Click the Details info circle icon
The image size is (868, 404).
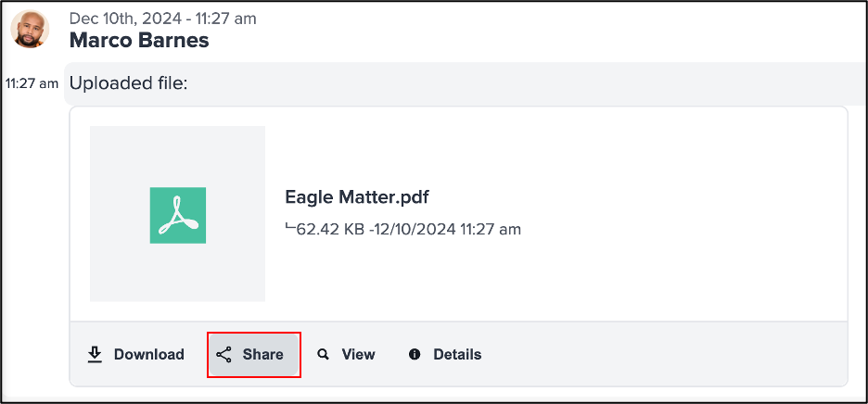click(x=415, y=354)
